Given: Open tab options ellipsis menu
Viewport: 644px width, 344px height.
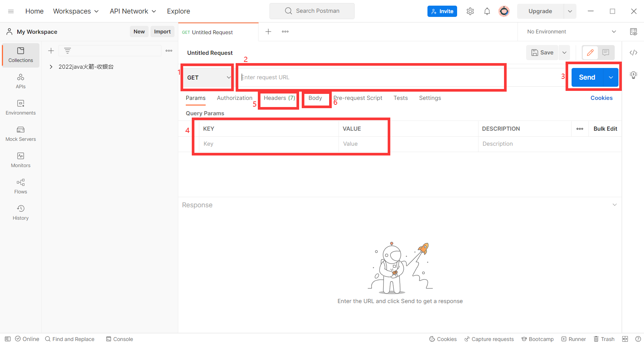Looking at the screenshot, I should pos(285,32).
